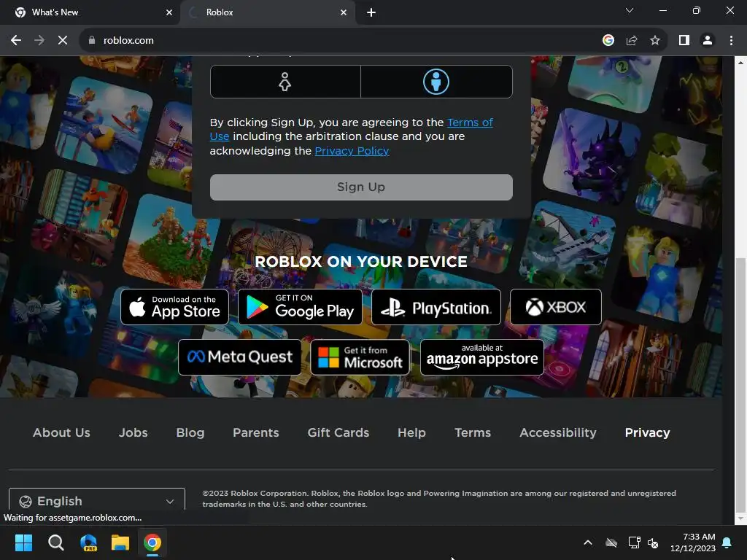This screenshot has height=560, width=747.
Task: Stop loading the page
Action: click(x=63, y=41)
